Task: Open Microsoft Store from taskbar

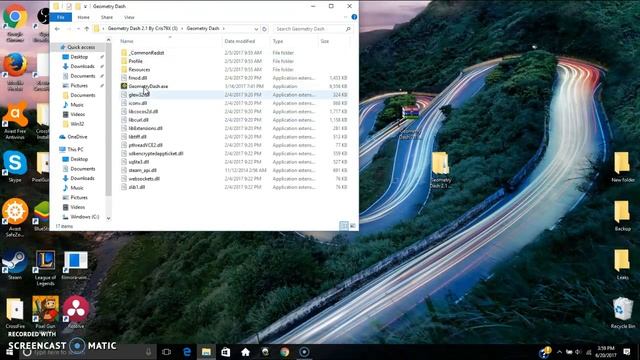Action: [225, 352]
